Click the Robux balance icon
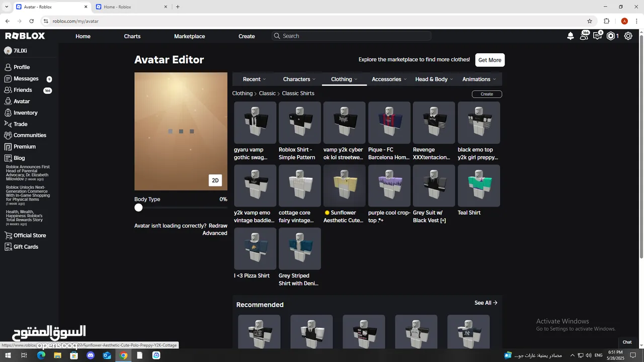This screenshot has height=362, width=644. coord(611,36)
